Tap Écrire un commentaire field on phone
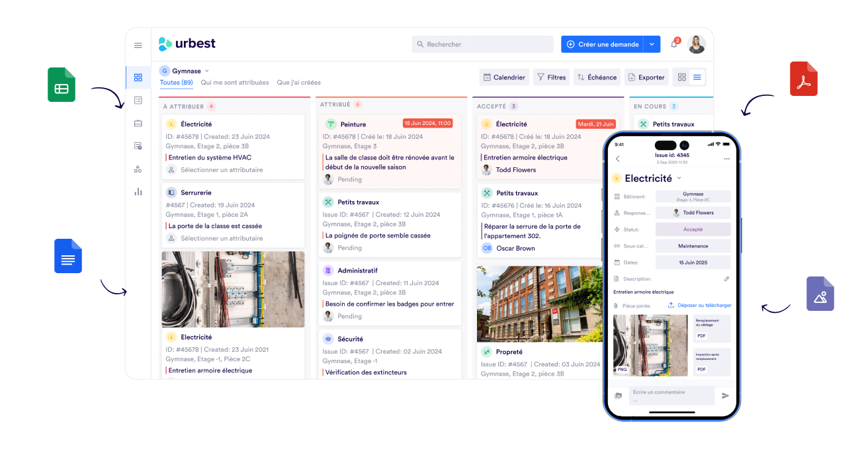 tap(672, 396)
